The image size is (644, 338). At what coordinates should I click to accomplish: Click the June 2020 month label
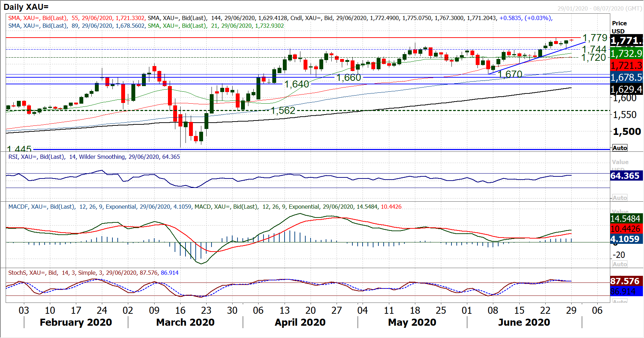(x=524, y=322)
